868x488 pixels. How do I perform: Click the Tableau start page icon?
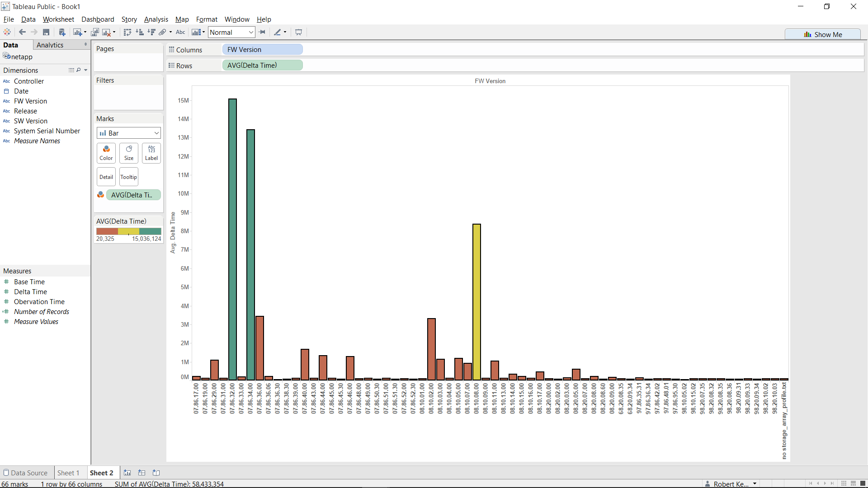click(x=7, y=32)
